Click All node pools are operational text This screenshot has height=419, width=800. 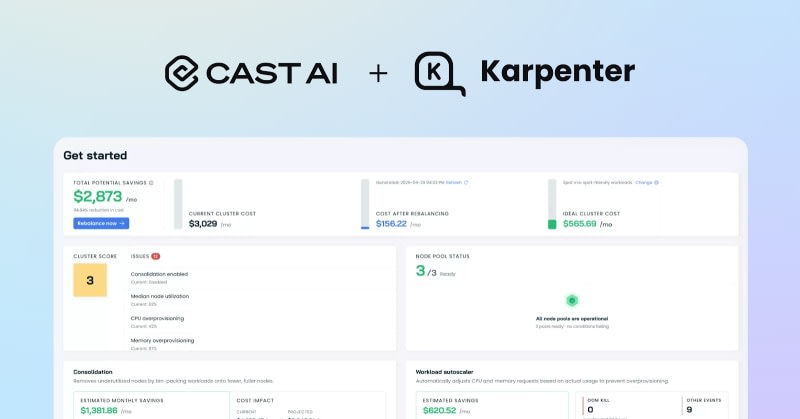click(572, 318)
